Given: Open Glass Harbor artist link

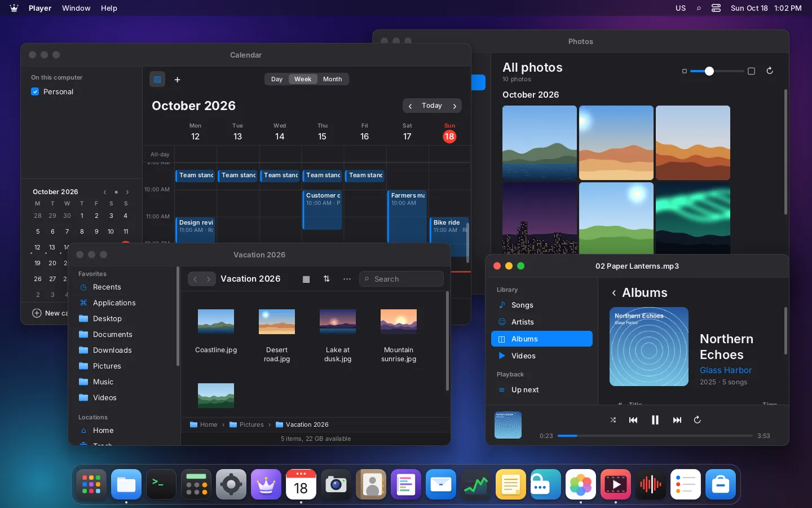Looking at the screenshot, I should (x=726, y=370).
